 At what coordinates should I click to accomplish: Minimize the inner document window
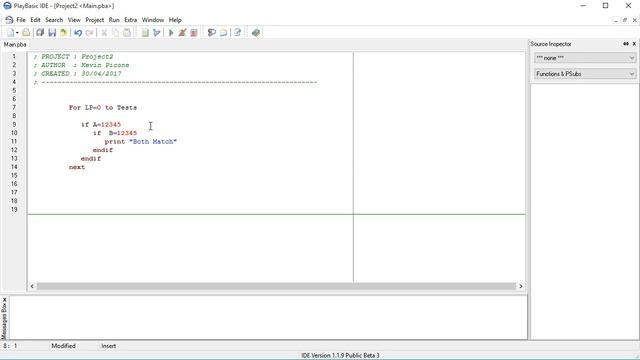pos(616,20)
